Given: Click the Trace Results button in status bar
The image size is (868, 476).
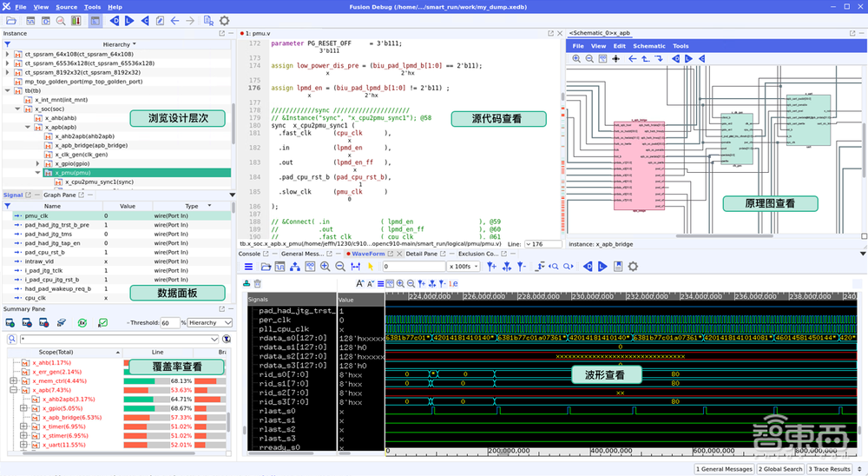Looking at the screenshot, I should (831, 469).
